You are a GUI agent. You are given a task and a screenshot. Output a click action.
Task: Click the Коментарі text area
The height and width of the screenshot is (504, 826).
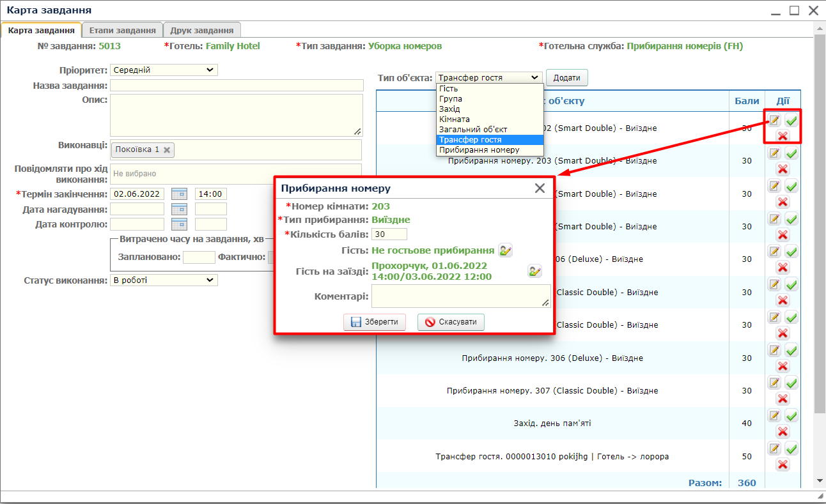click(x=460, y=296)
